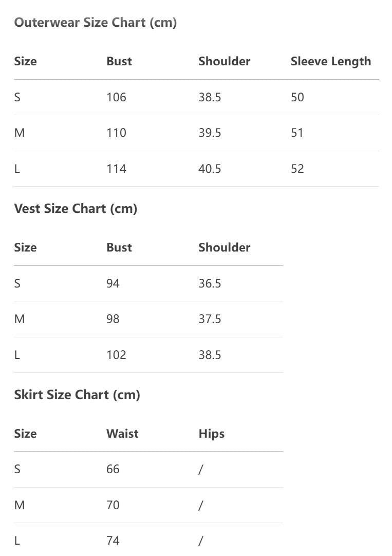
Task: Select the M size cell in Skirt chart
Action: [x=20, y=505]
